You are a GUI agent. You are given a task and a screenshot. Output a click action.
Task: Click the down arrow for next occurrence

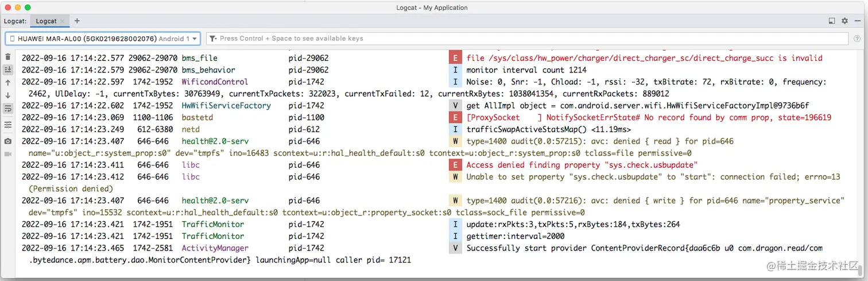pos(7,95)
